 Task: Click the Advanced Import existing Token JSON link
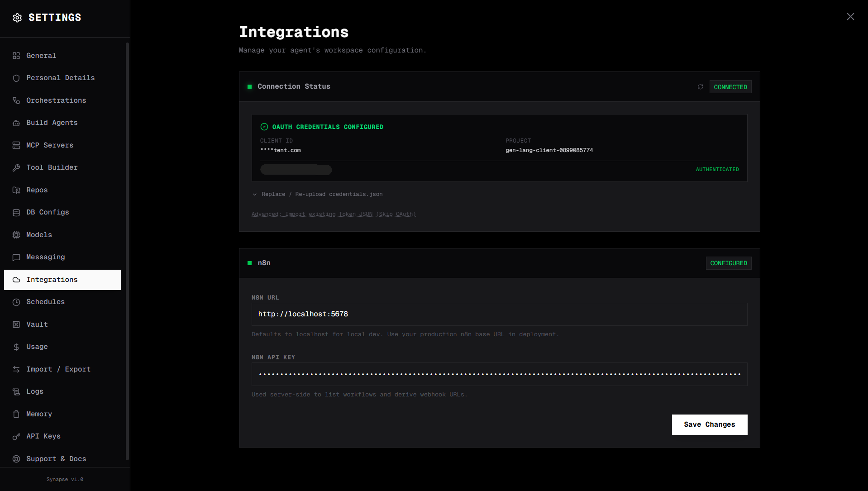coord(334,214)
